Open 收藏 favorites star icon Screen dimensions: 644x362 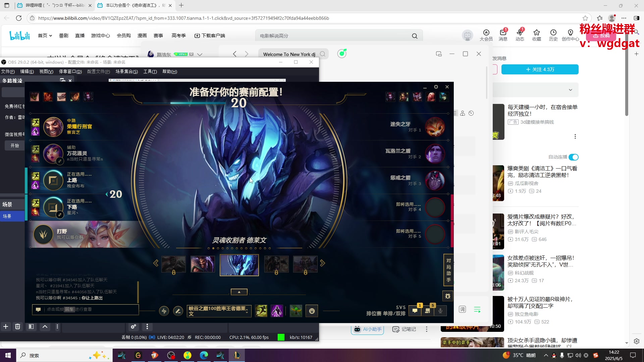coord(537,35)
